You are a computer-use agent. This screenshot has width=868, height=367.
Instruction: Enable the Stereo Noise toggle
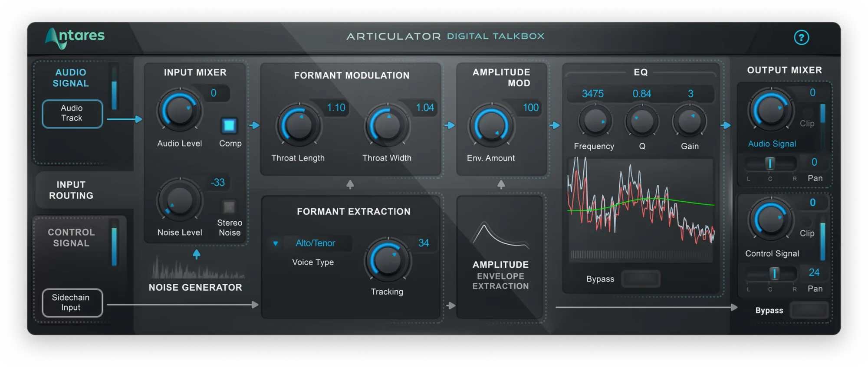coord(229,206)
